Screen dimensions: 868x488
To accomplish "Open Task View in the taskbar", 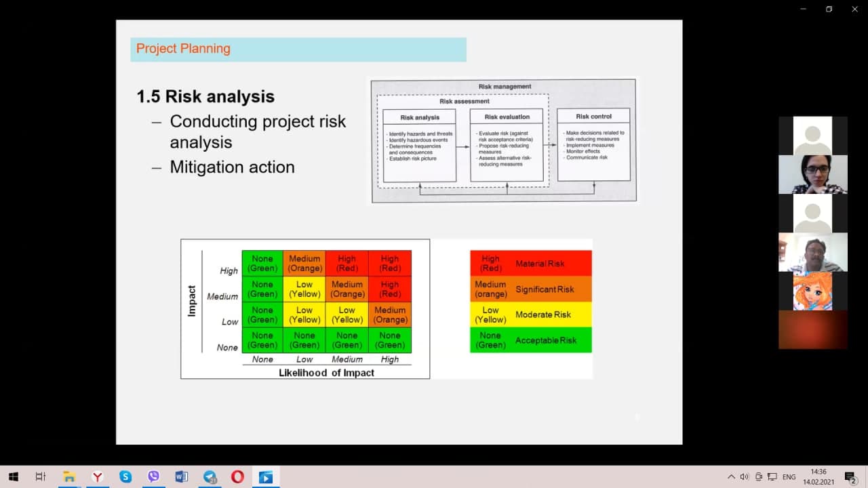I will [x=41, y=477].
